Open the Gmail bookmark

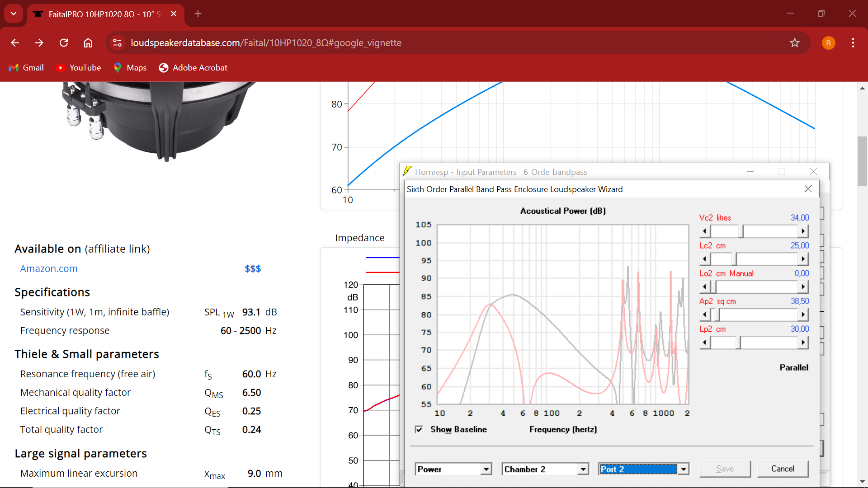point(26,68)
